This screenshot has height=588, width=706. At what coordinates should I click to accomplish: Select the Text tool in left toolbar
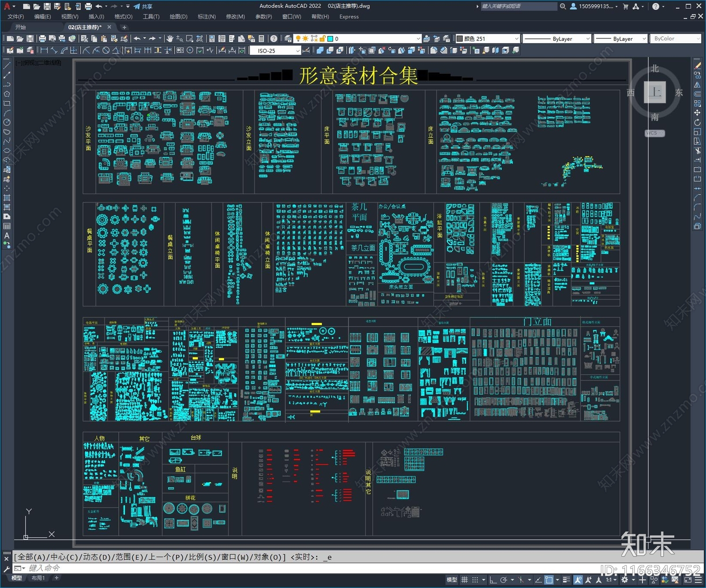click(x=7, y=236)
